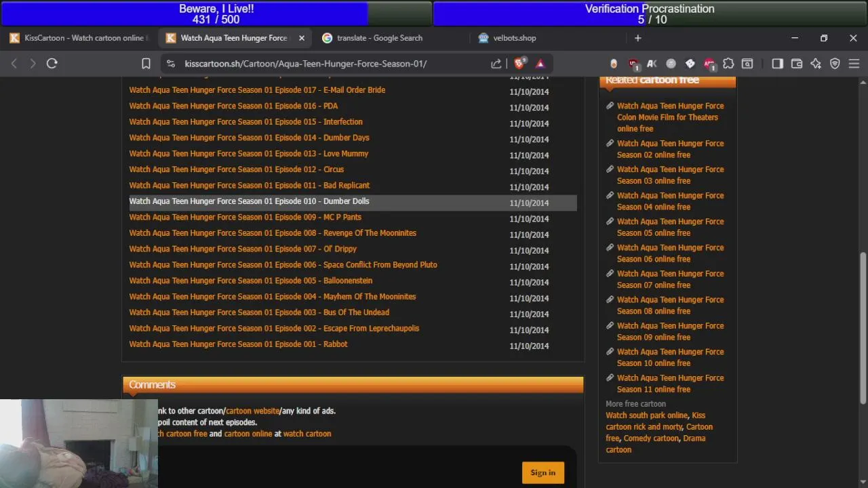Open Episode 015 - Interfection link
Screen dimensions: 868x488
pyautogui.click(x=245, y=122)
